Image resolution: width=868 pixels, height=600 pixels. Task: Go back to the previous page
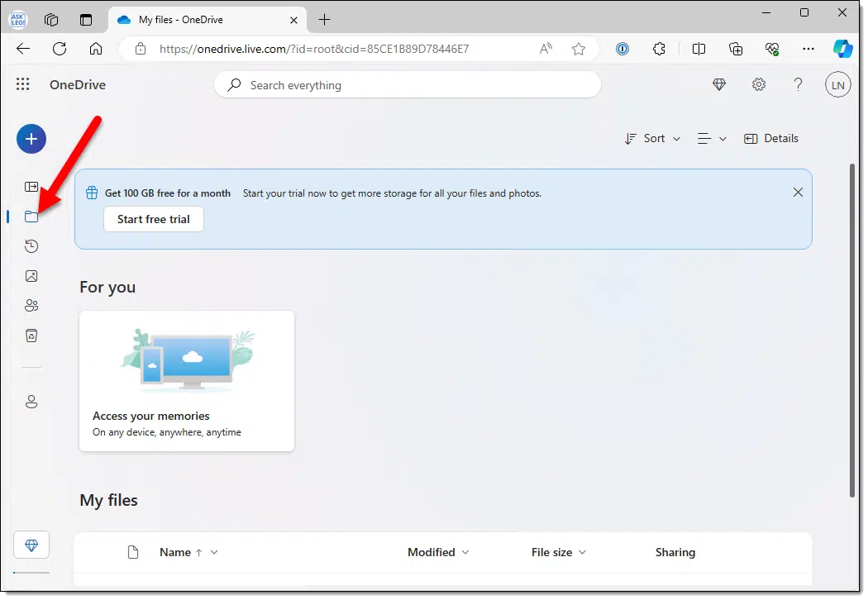click(23, 49)
